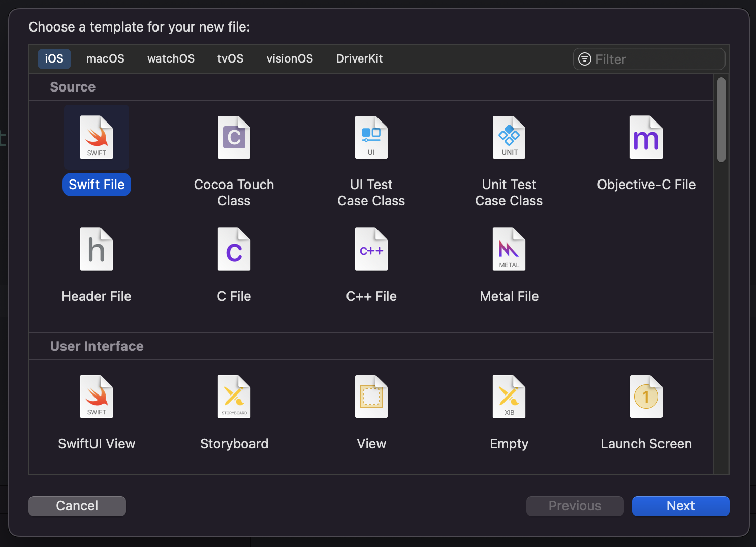Go to the visionOS tab
Image resolution: width=756 pixels, height=547 pixels.
(290, 58)
